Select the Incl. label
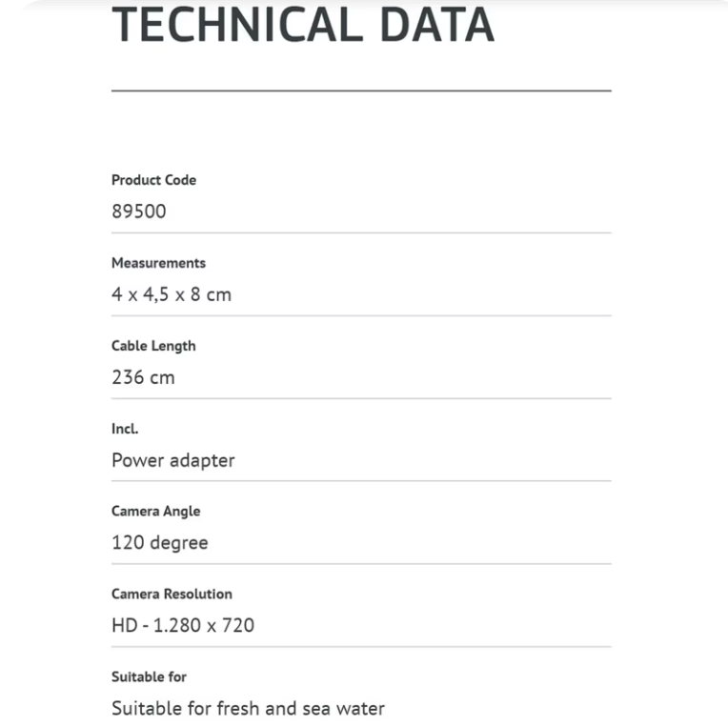 [125, 429]
